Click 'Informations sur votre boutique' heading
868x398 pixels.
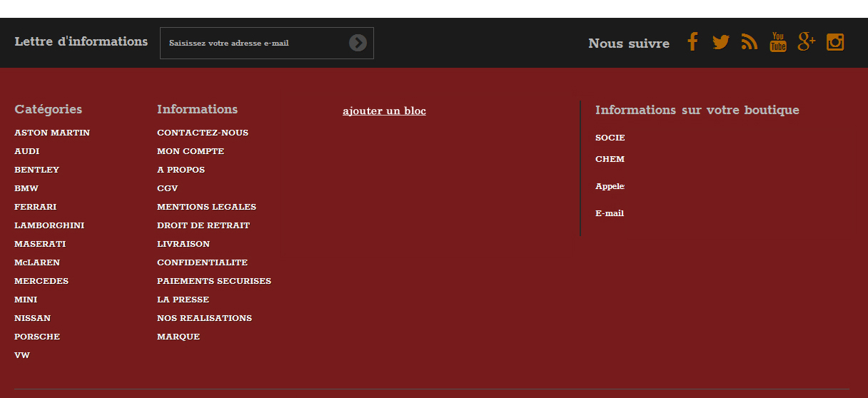click(697, 110)
